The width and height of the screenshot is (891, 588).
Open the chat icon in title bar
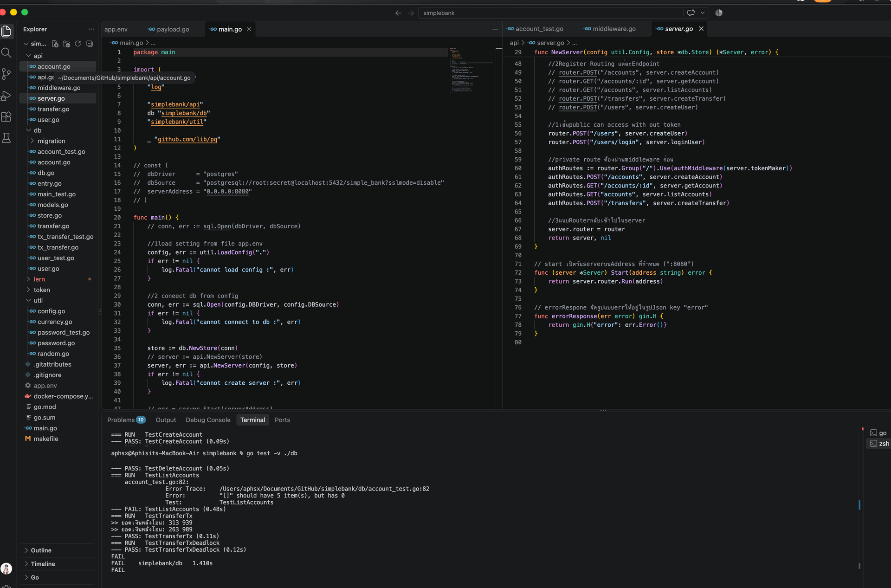pyautogui.click(x=691, y=13)
